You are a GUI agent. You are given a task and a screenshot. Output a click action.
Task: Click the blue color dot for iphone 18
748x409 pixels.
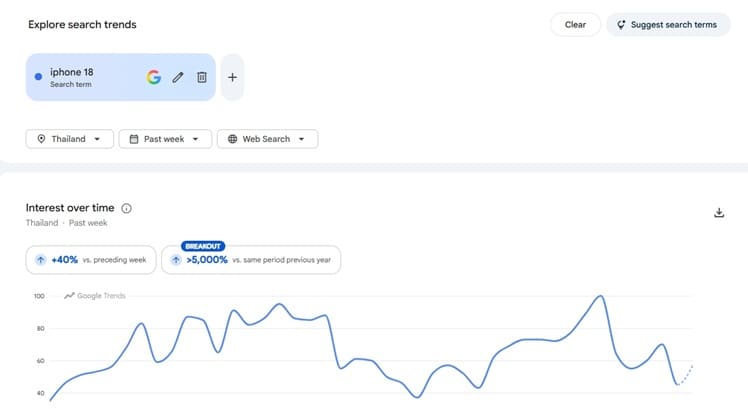tap(39, 76)
